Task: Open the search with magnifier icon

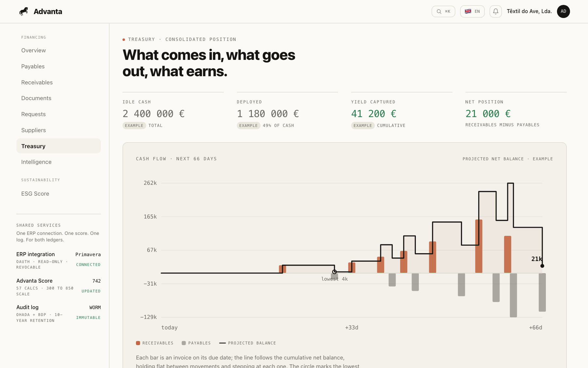Action: click(443, 11)
